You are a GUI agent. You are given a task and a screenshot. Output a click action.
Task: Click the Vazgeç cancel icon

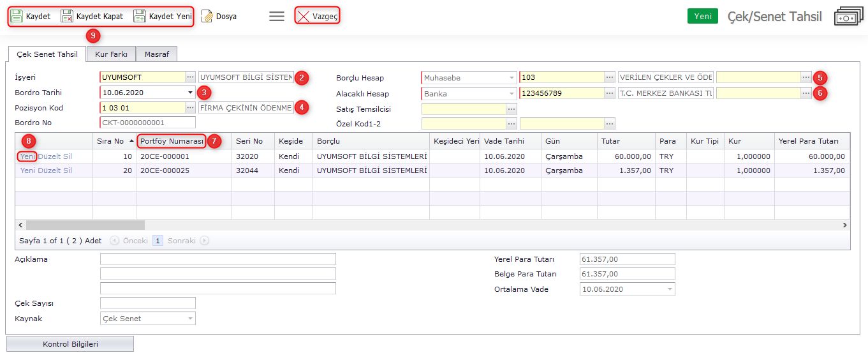point(304,17)
